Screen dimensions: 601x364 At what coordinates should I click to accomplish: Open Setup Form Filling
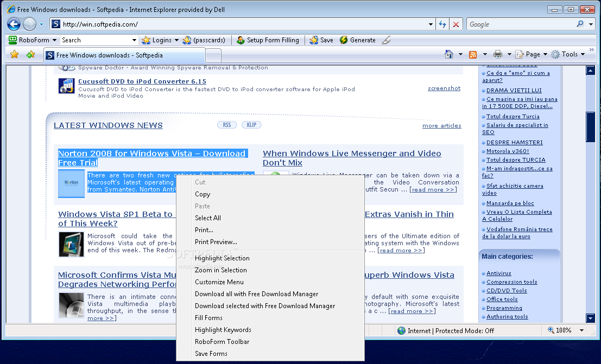pos(268,40)
